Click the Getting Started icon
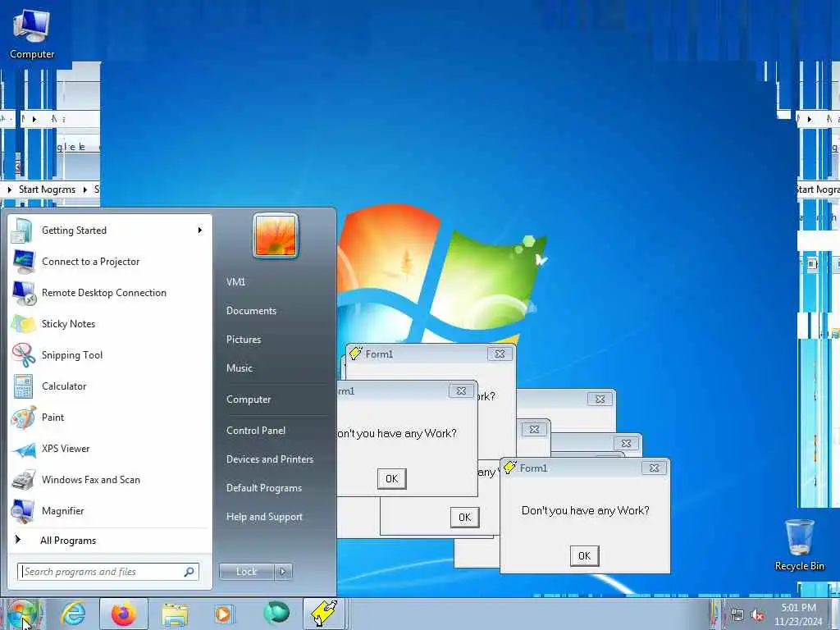 click(x=22, y=231)
